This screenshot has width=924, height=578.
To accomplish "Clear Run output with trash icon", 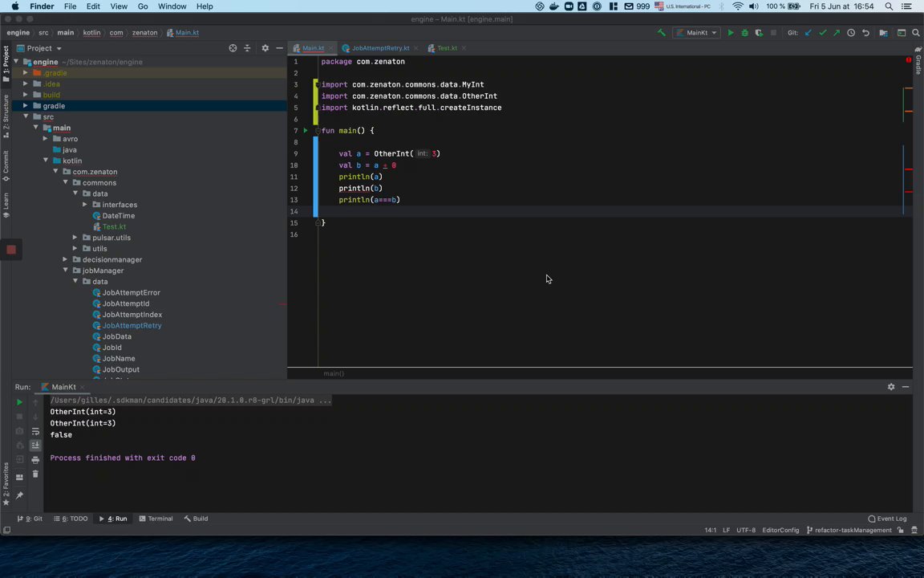I will [35, 474].
